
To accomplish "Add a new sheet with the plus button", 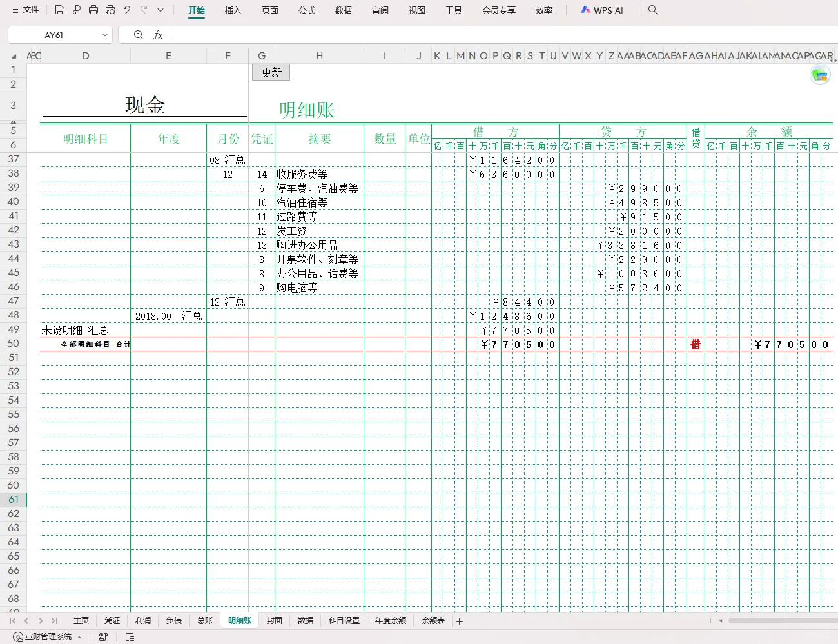I will (x=460, y=621).
